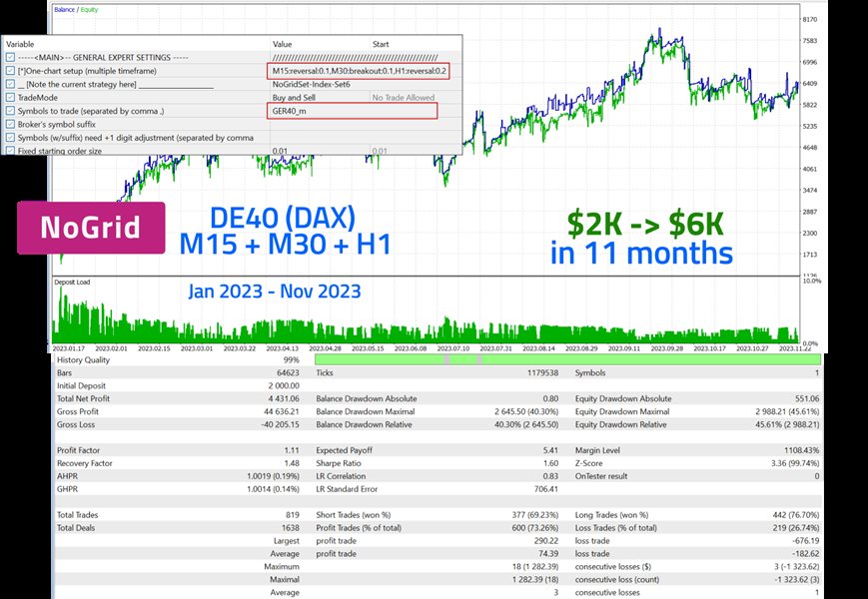Select the largest profit trade 290.22 value
868x599 pixels.
click(546, 541)
